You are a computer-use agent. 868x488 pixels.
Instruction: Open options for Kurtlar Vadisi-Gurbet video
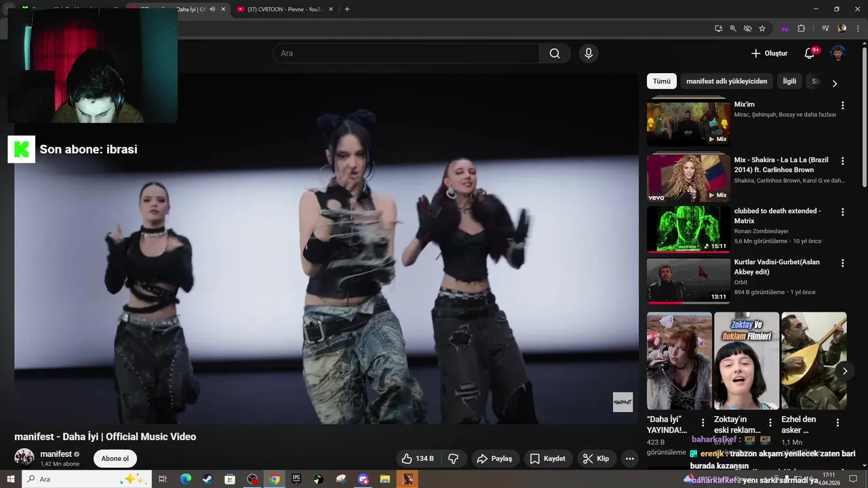coord(843,263)
